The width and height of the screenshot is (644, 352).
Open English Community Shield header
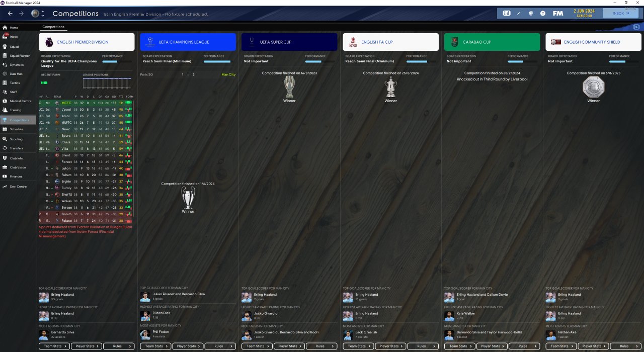coord(594,42)
